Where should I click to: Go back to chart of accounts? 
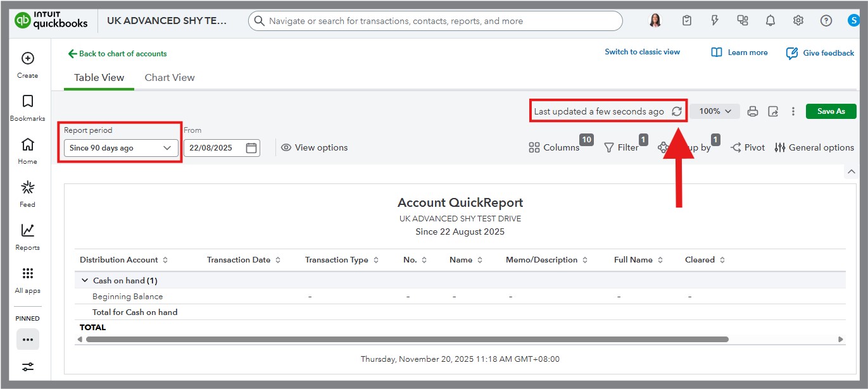click(117, 54)
